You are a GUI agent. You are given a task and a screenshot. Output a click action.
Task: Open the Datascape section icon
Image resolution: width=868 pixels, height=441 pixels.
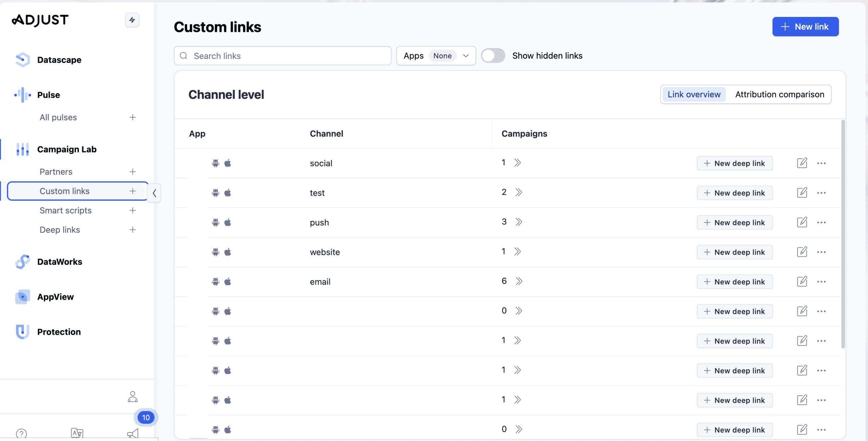(23, 60)
